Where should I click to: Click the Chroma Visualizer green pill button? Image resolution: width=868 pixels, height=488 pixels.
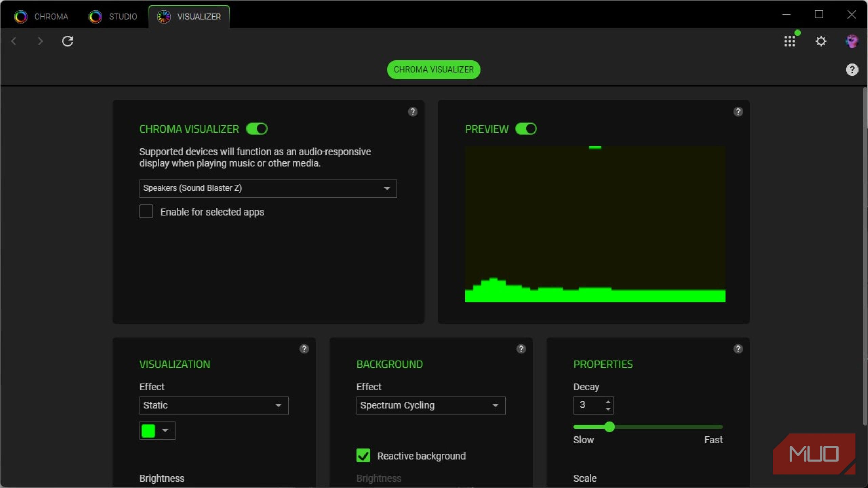coord(433,69)
